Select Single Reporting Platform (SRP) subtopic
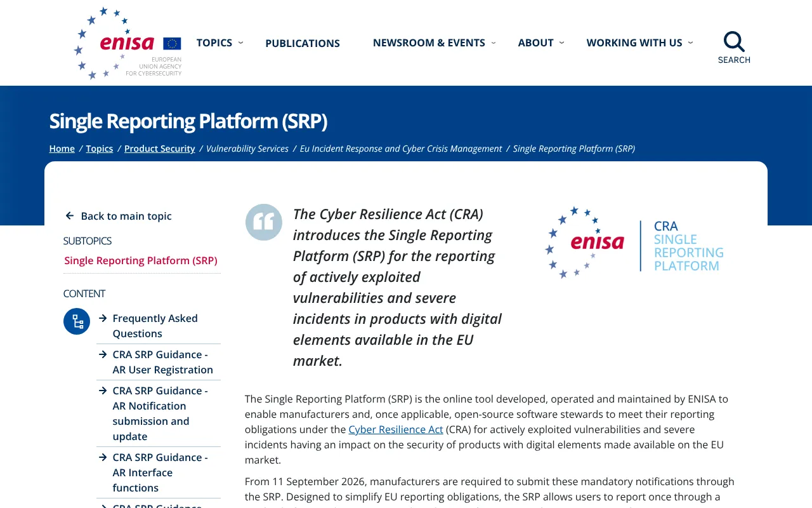Viewport: 812px width, 508px height. pos(141,260)
